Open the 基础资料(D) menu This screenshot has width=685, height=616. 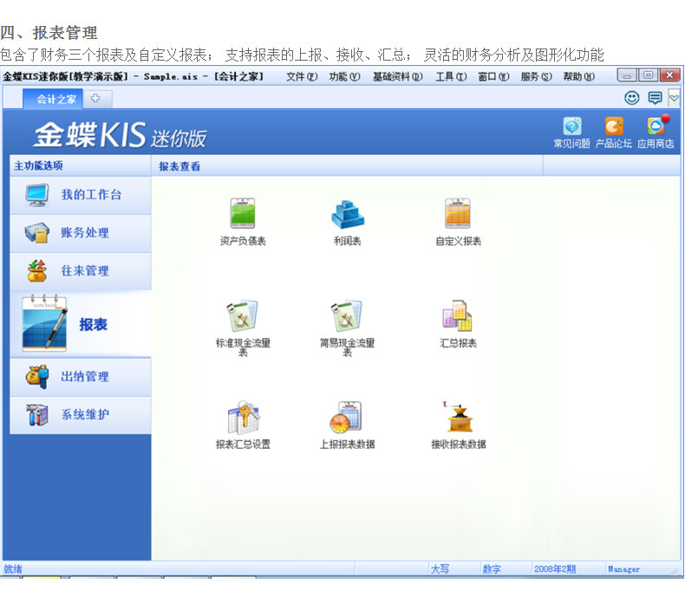point(397,77)
